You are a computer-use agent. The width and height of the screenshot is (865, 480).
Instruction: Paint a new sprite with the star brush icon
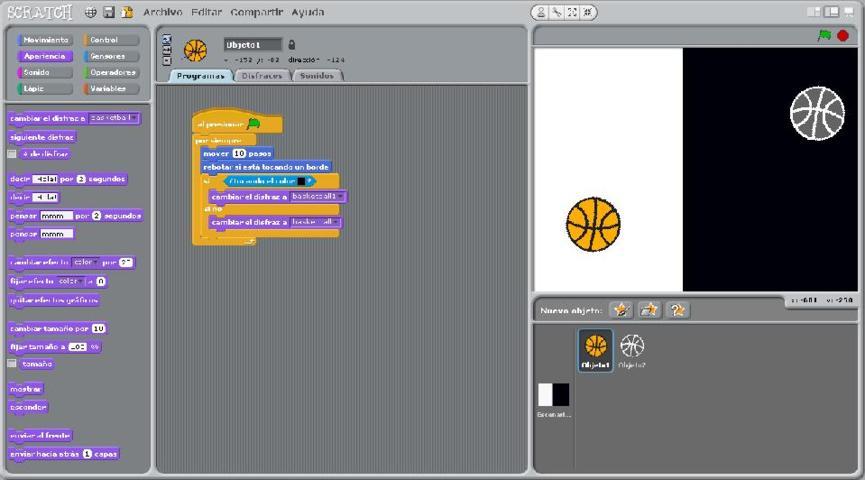point(621,310)
